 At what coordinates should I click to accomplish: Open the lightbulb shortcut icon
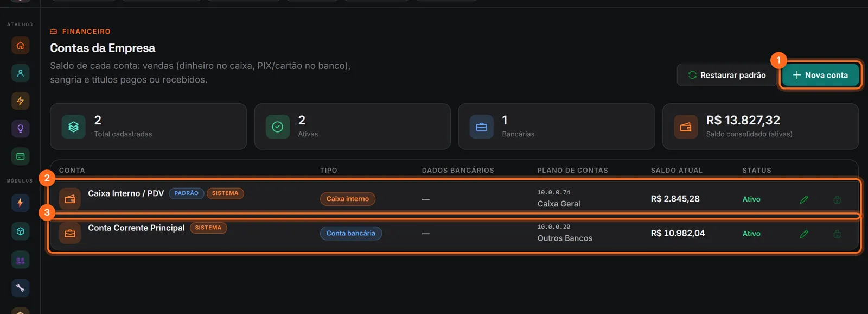click(x=20, y=129)
